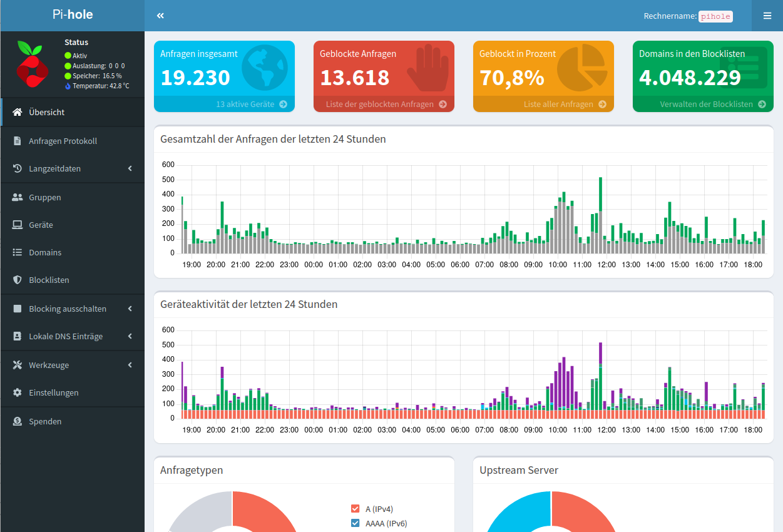This screenshot has height=532, width=783.
Task: Click the Speicher: 16.5 % status line
Action: (x=93, y=76)
